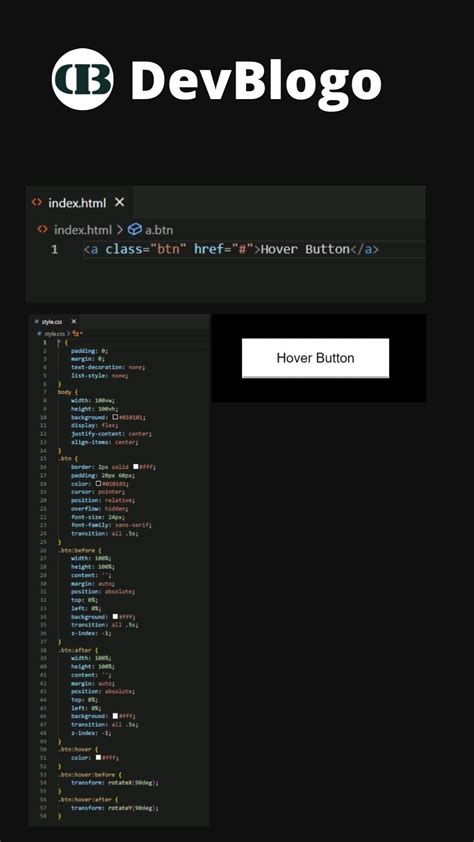The image size is (474, 842).
Task: Open the .btn:hover color #fff swatch
Action: pos(98,758)
